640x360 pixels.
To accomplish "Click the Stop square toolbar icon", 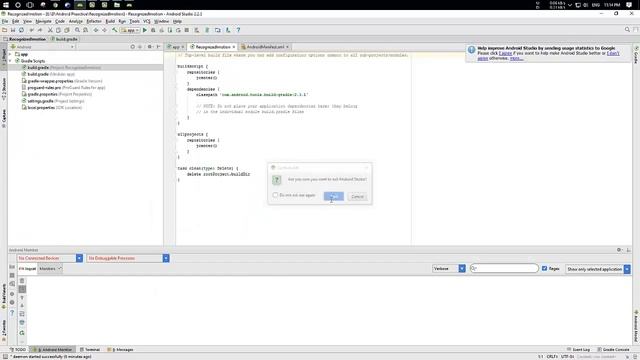I will point(187,30).
